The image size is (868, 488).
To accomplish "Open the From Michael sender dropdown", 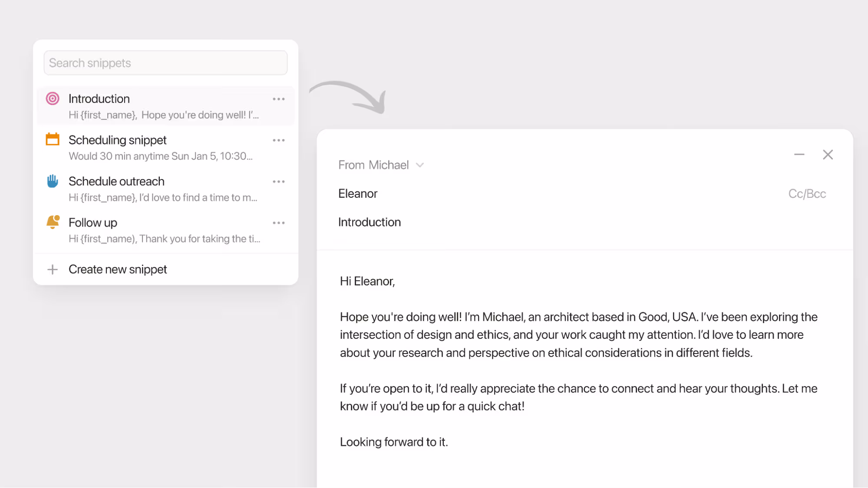I will (x=382, y=165).
